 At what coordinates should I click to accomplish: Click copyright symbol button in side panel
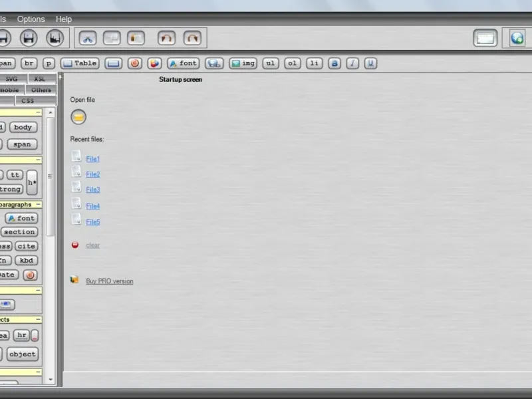click(x=30, y=275)
